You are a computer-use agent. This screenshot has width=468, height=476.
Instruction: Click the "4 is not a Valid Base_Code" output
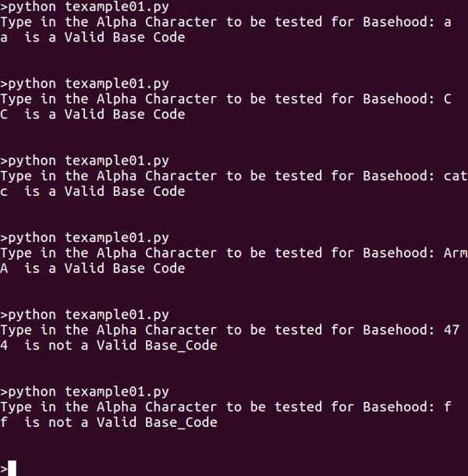[x=108, y=345]
